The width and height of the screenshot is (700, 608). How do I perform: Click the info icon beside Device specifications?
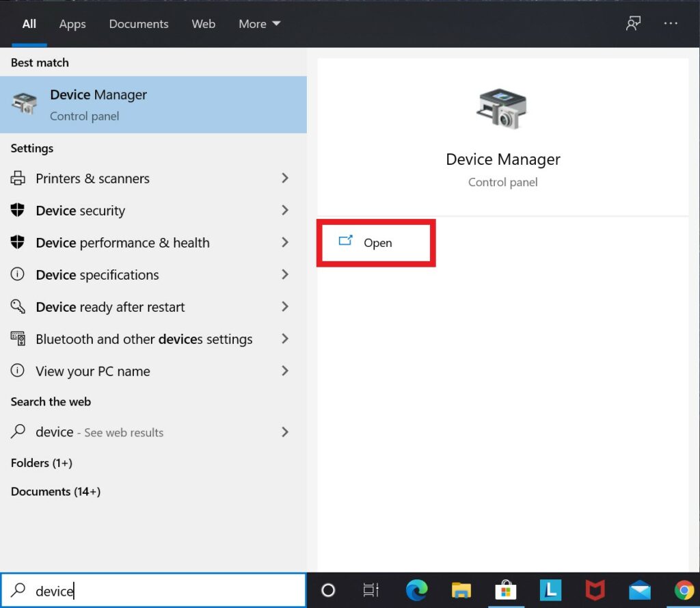(17, 274)
